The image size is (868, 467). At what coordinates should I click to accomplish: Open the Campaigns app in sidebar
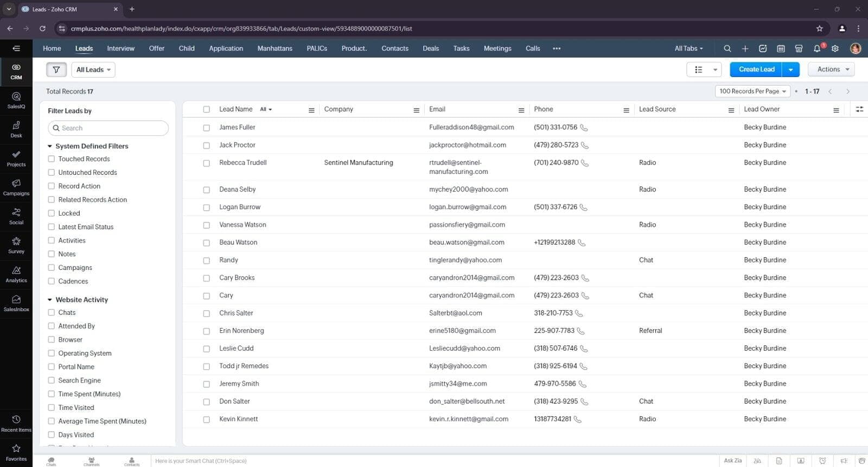pos(16,187)
